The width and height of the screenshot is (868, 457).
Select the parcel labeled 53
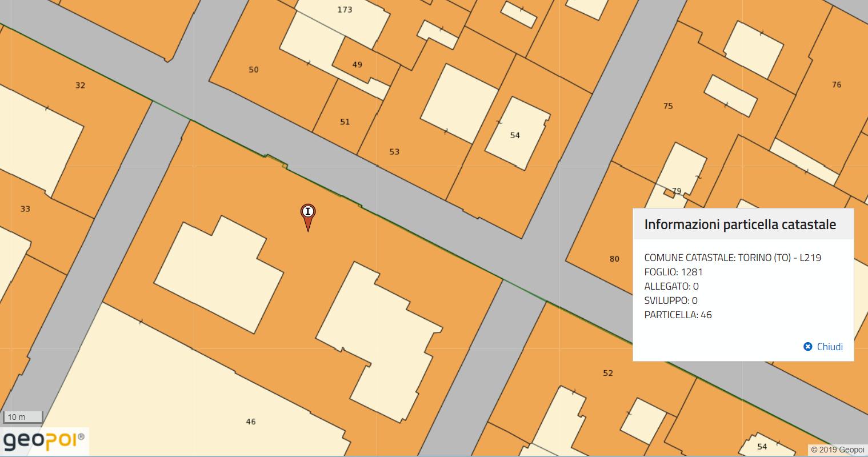point(394,152)
